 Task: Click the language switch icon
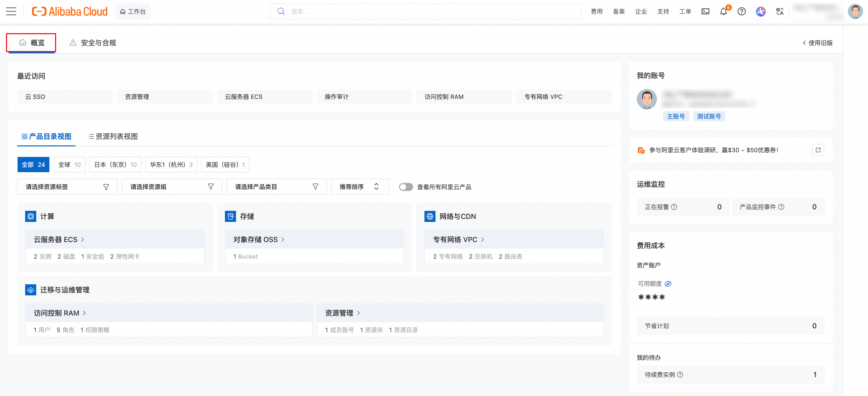click(x=780, y=12)
